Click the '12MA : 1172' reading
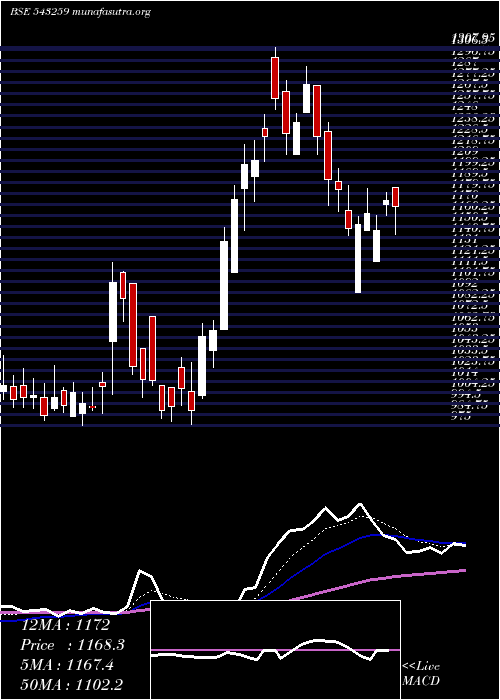This screenshot has width=500, height=700. [65, 625]
